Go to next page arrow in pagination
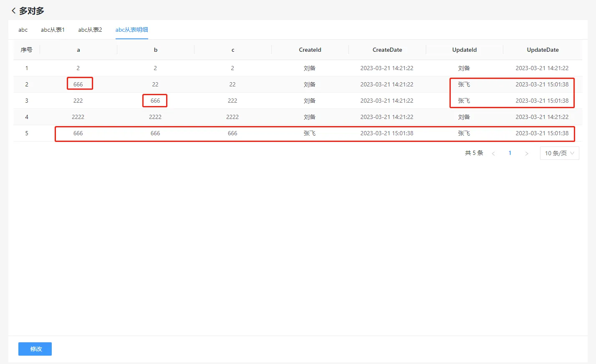Image resolution: width=596 pixels, height=364 pixels. pyautogui.click(x=527, y=154)
